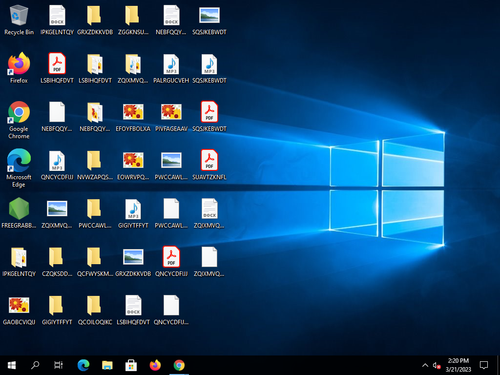The width and height of the screenshot is (500, 375).
Task: Select the green FREEGRABB... app icon
Action: 19,213
